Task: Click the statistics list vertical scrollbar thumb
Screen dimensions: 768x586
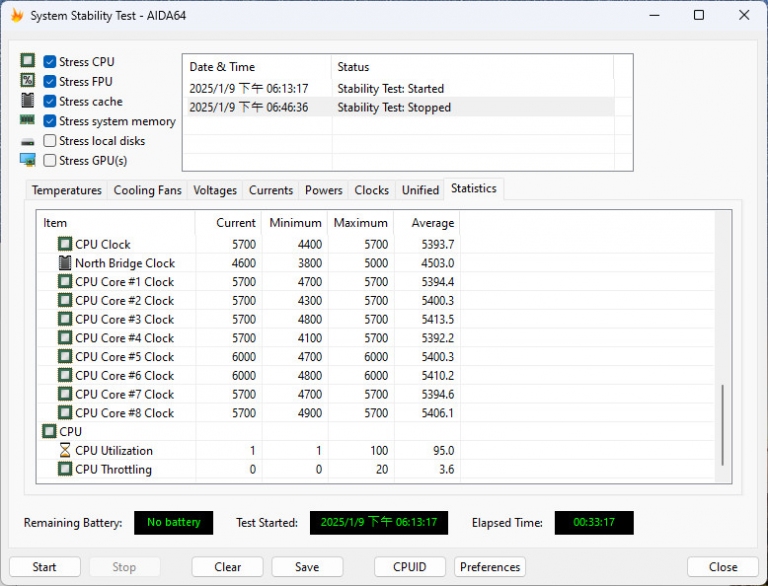Action: [x=722, y=425]
